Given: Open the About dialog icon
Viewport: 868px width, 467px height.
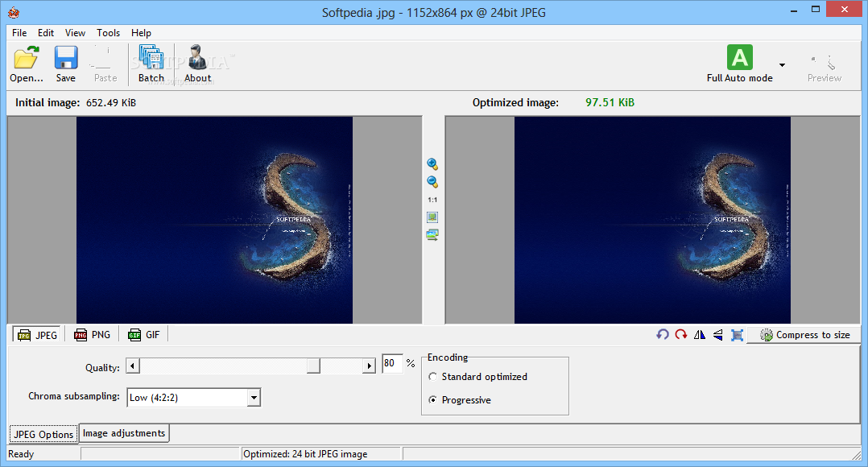Looking at the screenshot, I should pyautogui.click(x=197, y=64).
